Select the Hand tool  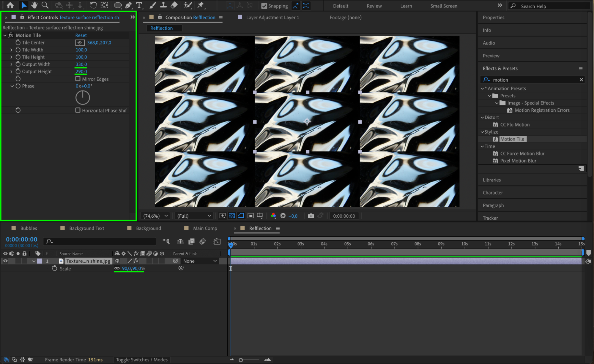[x=34, y=5]
